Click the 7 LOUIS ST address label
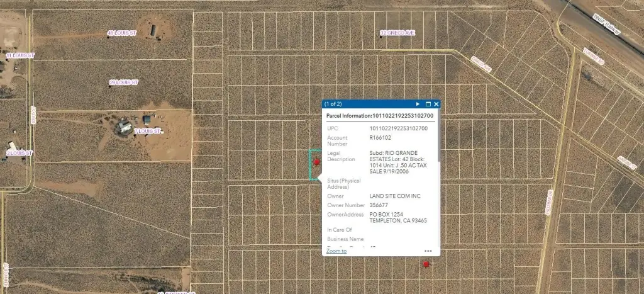This screenshot has width=644, height=294. pyautogui.click(x=148, y=132)
